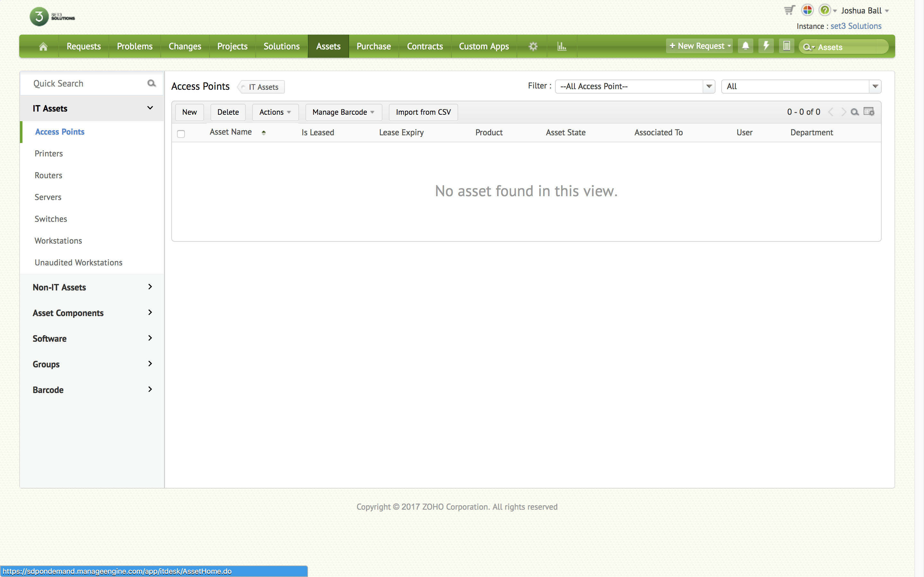924x577 pixels.
Task: Click the Quick Search input field
Action: (88, 84)
